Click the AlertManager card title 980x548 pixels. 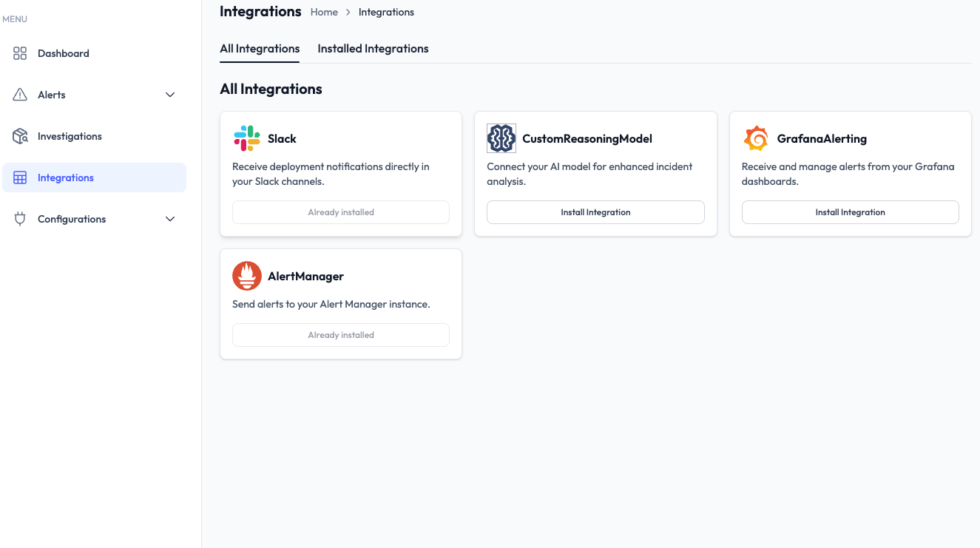[x=305, y=276]
